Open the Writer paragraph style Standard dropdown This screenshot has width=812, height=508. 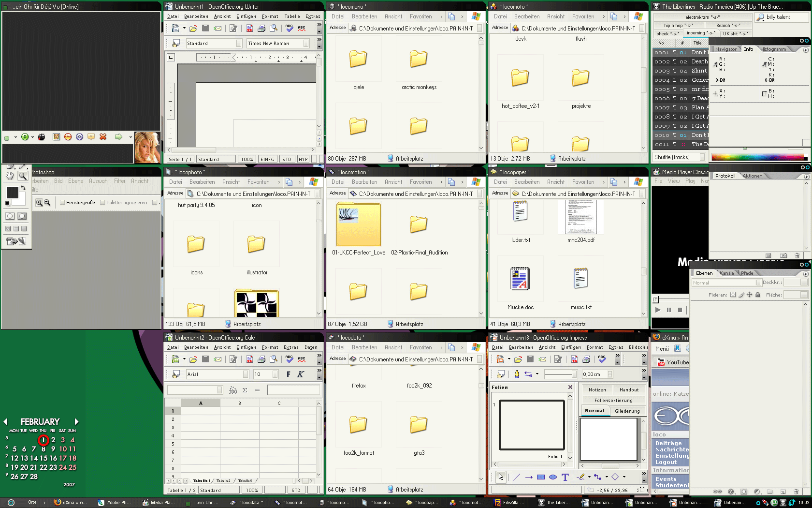(x=239, y=43)
